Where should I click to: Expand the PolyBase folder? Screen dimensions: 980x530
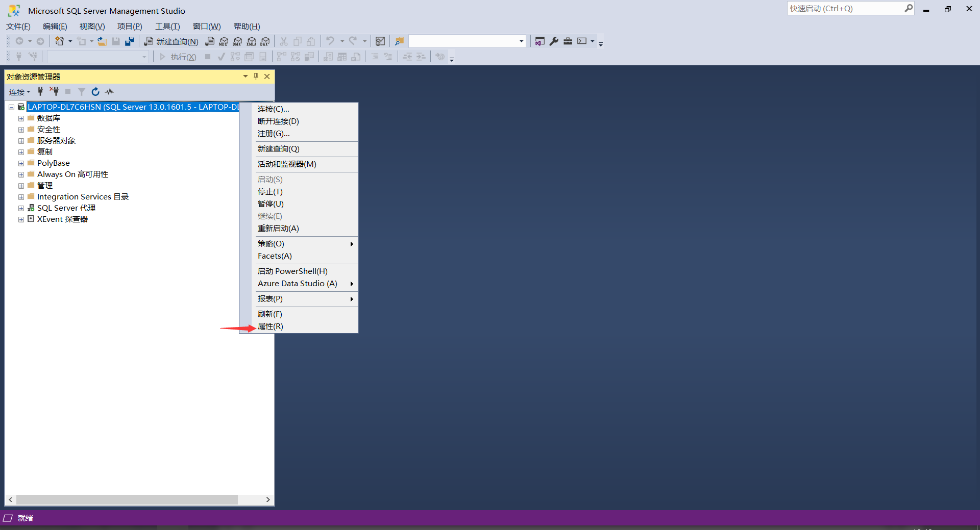click(x=21, y=163)
